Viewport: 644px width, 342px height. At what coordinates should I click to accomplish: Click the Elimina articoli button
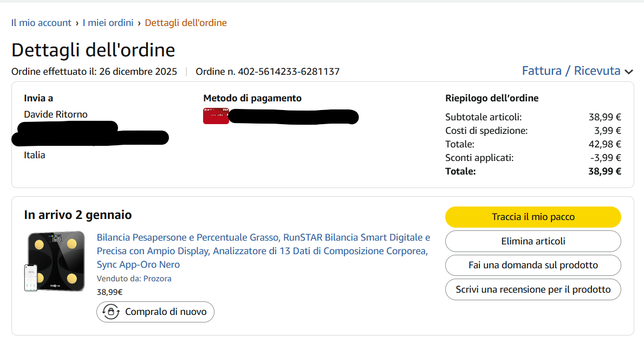point(533,241)
